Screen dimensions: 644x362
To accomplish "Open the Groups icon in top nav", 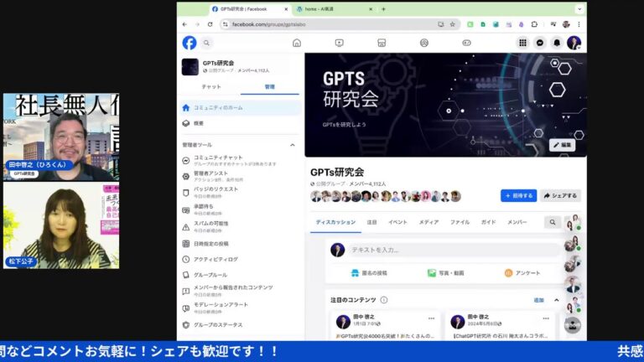I will 423,43.
